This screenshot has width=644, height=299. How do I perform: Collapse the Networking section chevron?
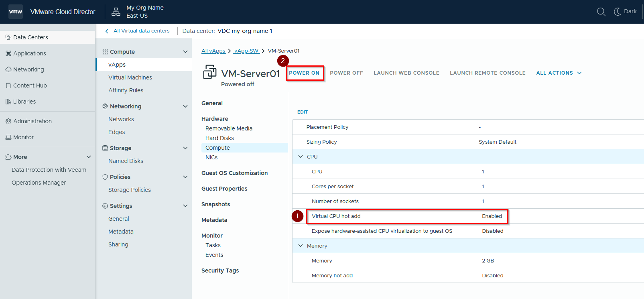click(185, 106)
